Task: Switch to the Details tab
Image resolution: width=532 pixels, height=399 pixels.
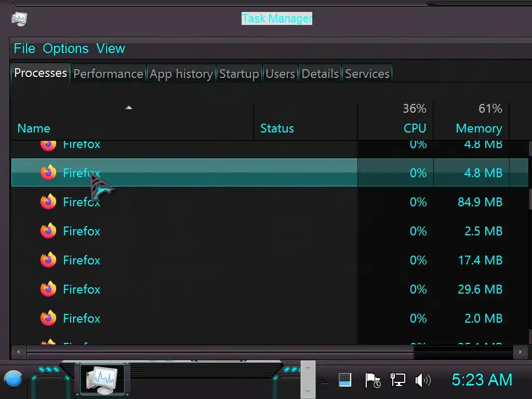Action: tap(320, 74)
